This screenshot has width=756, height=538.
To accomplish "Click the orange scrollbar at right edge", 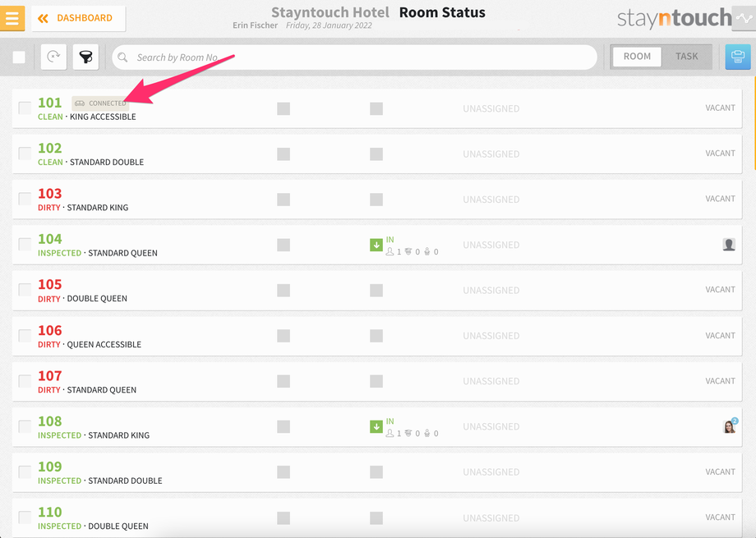I will coord(754,123).
